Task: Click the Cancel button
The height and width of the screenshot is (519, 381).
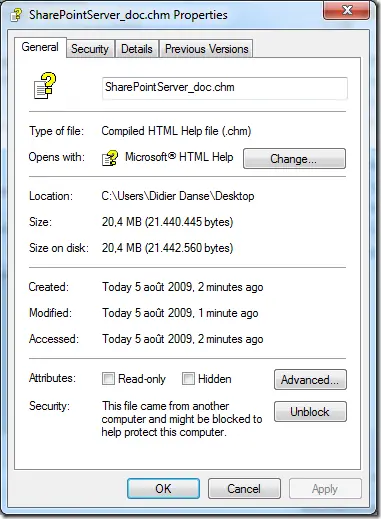Action: tap(244, 489)
